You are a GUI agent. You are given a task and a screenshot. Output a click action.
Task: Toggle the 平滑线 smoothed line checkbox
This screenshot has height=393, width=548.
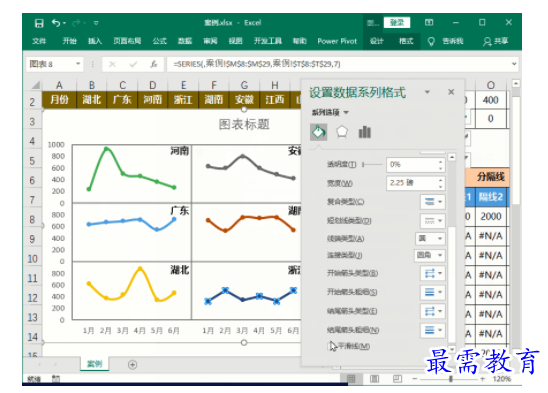tap(331, 346)
